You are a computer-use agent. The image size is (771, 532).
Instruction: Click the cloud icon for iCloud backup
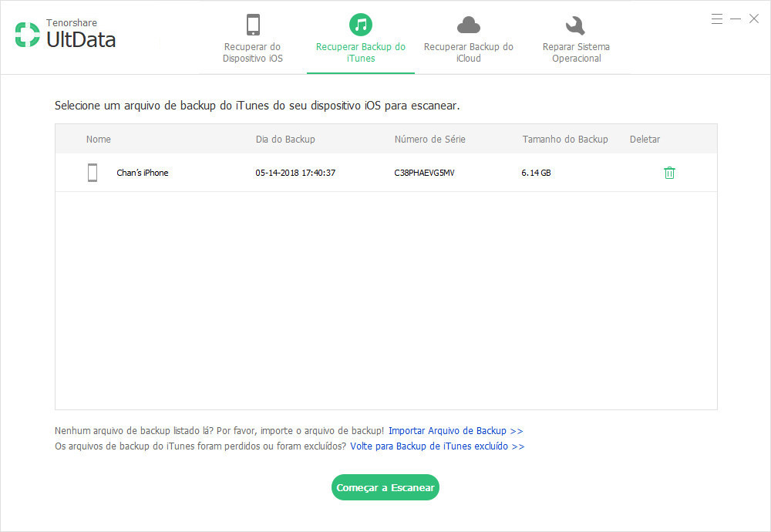point(468,25)
